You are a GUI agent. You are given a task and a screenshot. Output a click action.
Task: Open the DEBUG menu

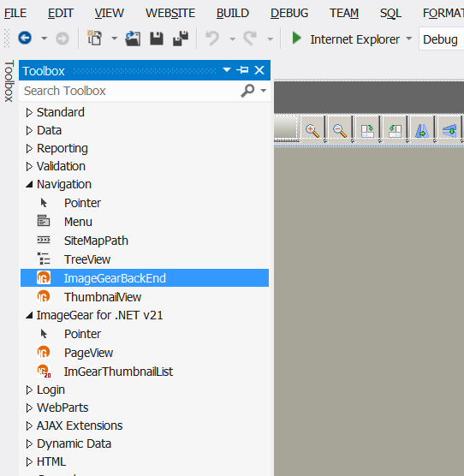(x=289, y=13)
